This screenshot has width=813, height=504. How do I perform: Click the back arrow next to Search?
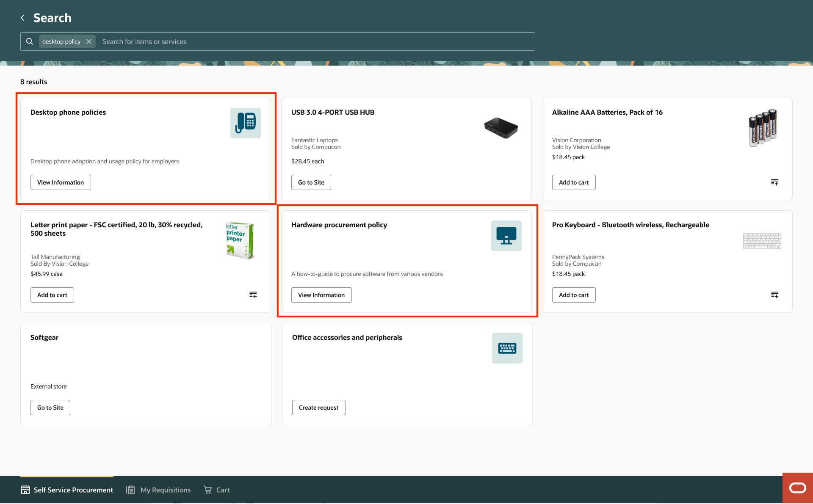coord(22,18)
